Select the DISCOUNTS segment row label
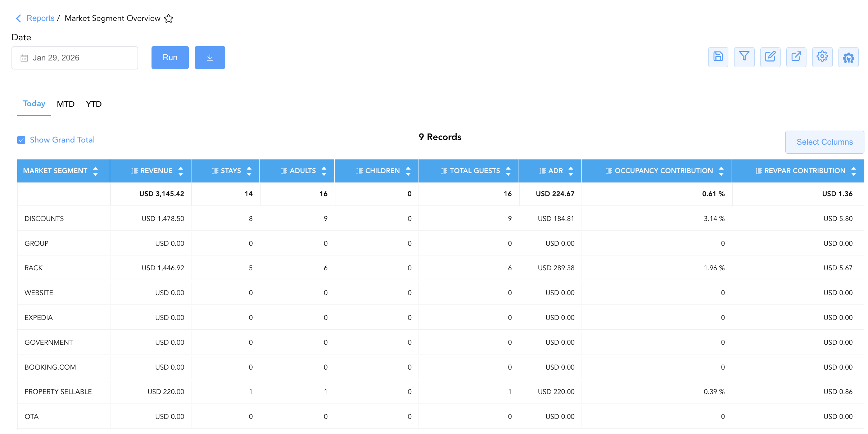Image resolution: width=868 pixels, height=434 pixels. [x=44, y=219]
